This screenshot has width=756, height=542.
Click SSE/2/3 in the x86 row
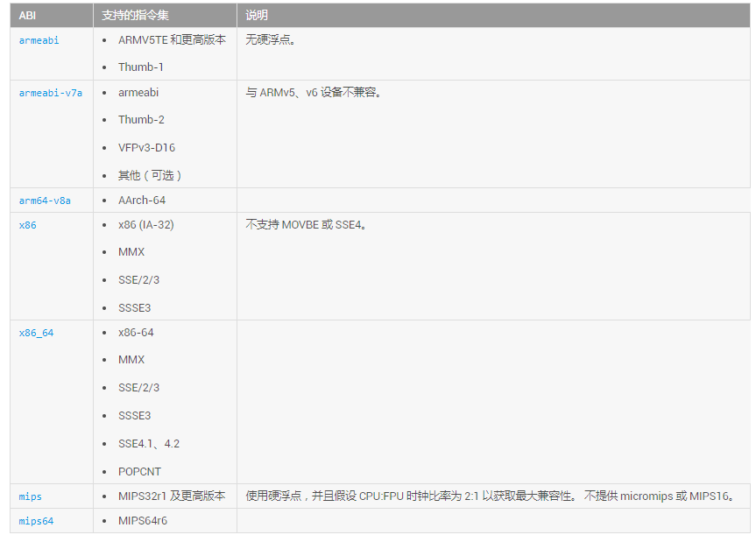click(x=139, y=280)
